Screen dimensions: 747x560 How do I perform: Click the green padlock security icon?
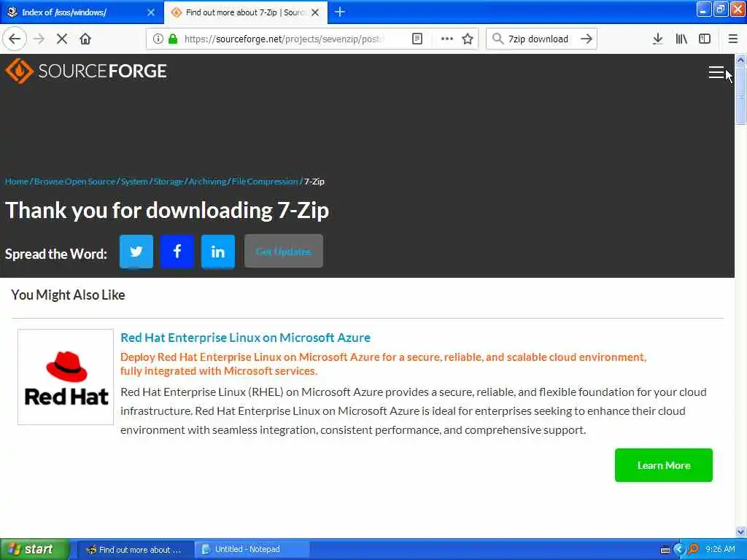(x=173, y=39)
